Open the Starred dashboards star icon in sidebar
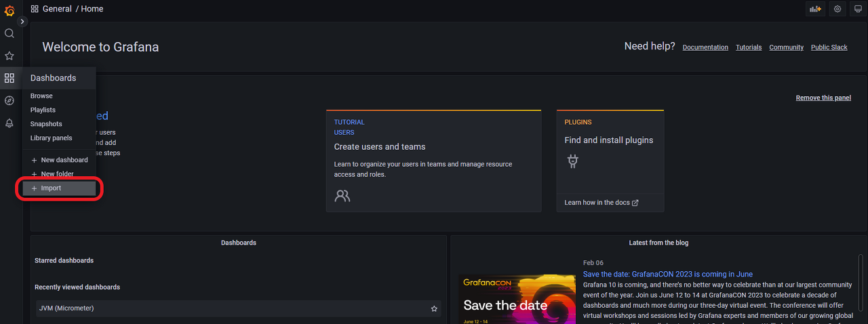 click(x=9, y=56)
